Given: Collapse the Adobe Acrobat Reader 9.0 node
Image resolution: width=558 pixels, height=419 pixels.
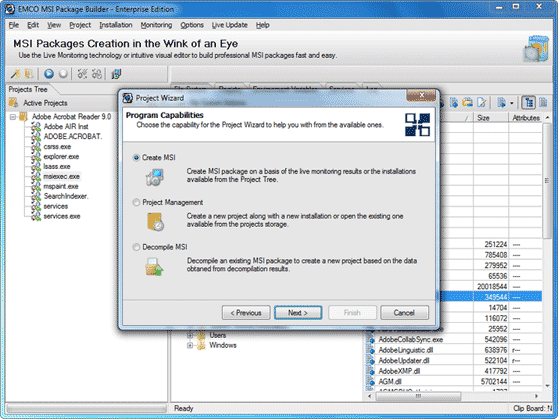Looking at the screenshot, I should pos(13,117).
